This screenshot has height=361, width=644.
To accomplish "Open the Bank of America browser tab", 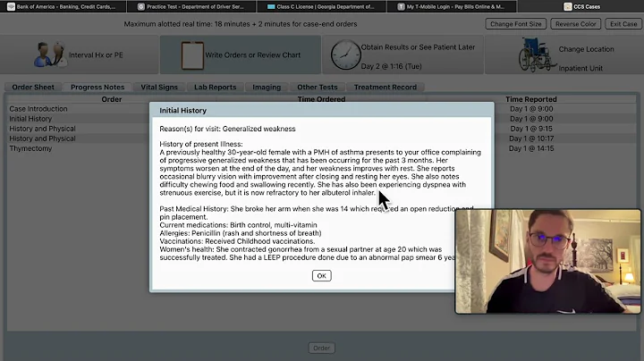I will (x=64, y=6).
